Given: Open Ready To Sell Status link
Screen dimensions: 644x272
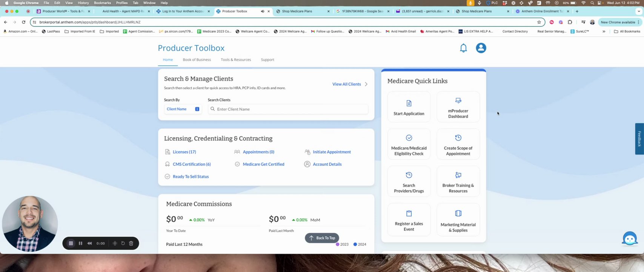Looking at the screenshot, I should point(191,176).
